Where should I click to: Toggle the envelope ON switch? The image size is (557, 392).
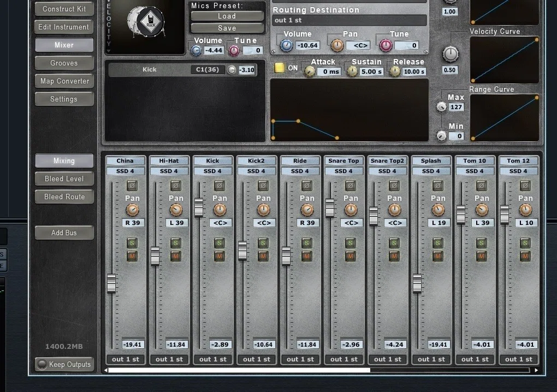click(279, 68)
